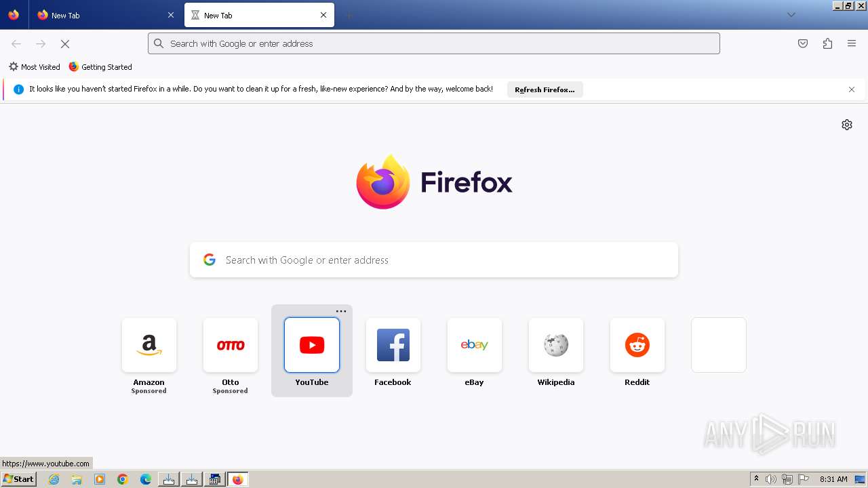The image size is (868, 488).
Task: Open YouTube tile context menu dots
Action: point(341,312)
